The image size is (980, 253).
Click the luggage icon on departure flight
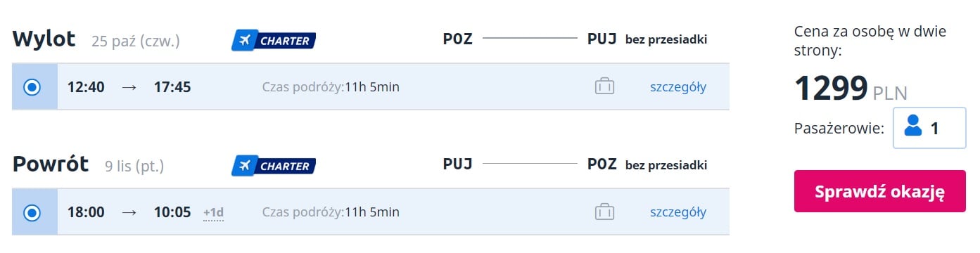tap(604, 87)
